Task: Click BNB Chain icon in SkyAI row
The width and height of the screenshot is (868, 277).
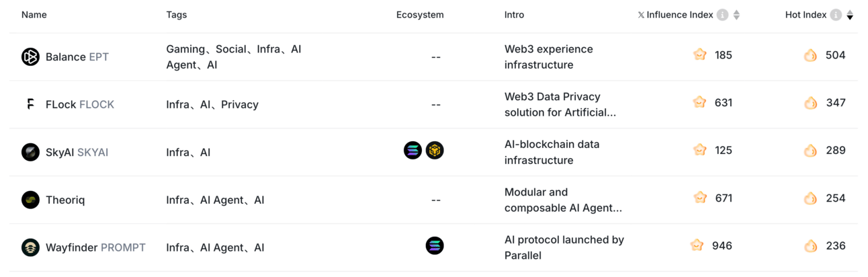Action: tap(435, 151)
